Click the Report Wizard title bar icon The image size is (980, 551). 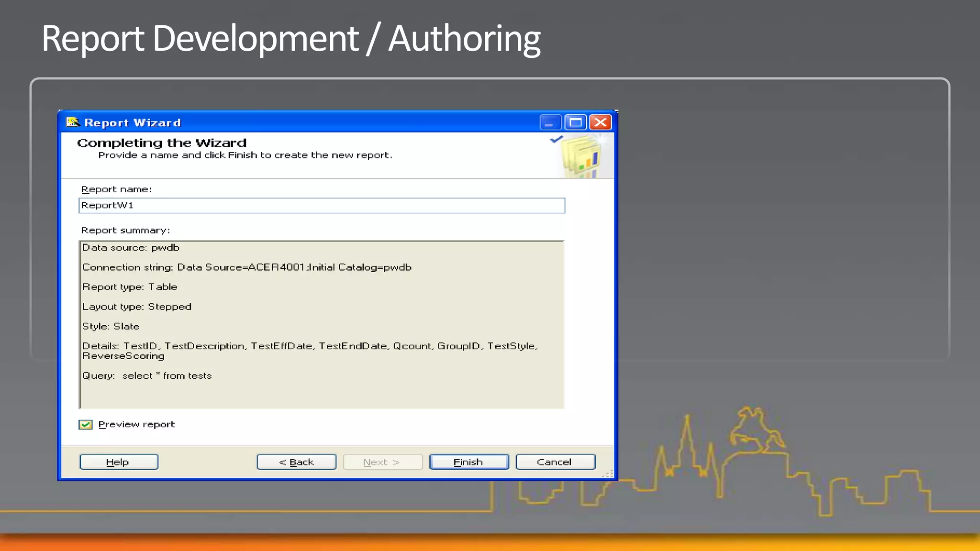pos(73,122)
